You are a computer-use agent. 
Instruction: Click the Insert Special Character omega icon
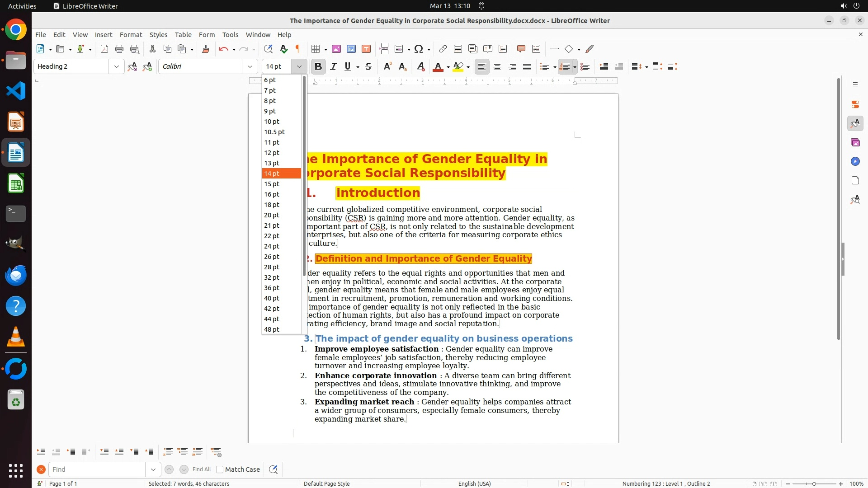(x=419, y=49)
